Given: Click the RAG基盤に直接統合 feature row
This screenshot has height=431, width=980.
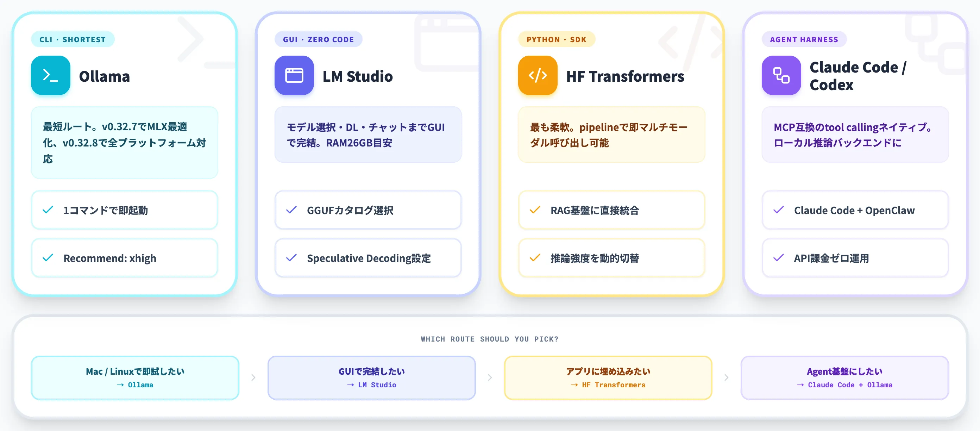Looking at the screenshot, I should click(x=611, y=210).
